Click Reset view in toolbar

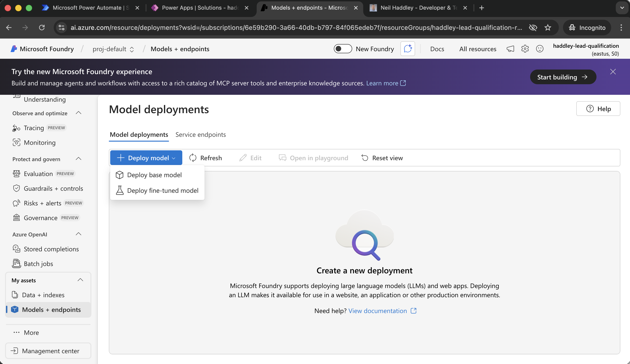point(382,158)
